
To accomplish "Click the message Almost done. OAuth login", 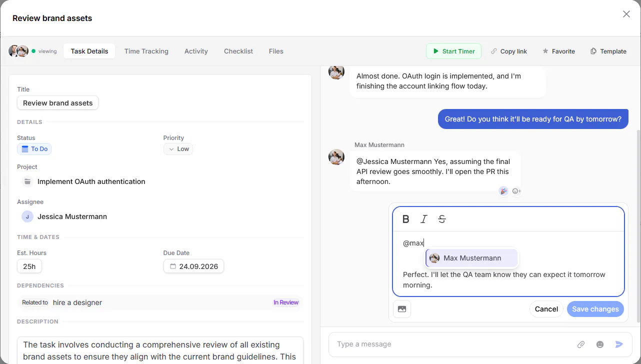I will point(447,81).
